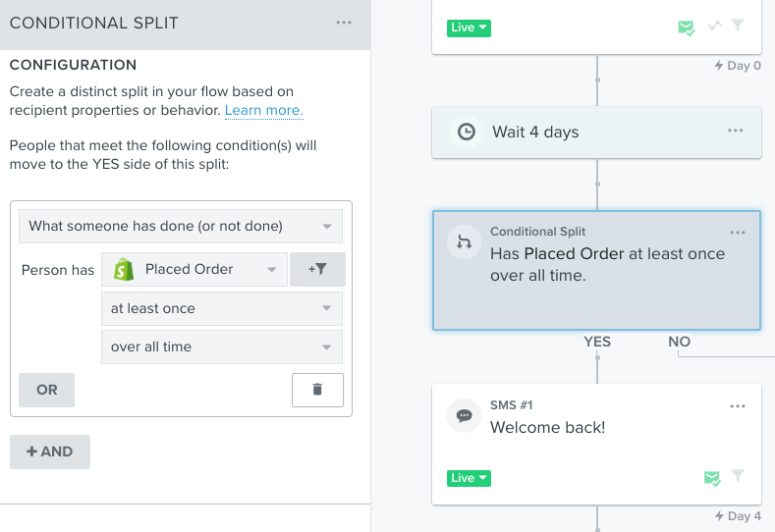This screenshot has height=532, width=775.
Task: Open Conditional Split panel options ellipsis
Action: pyautogui.click(x=344, y=23)
